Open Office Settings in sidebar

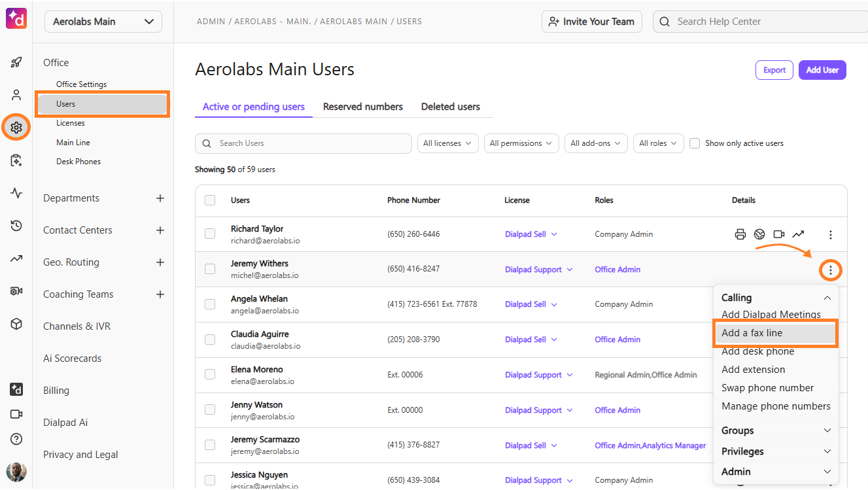81,84
